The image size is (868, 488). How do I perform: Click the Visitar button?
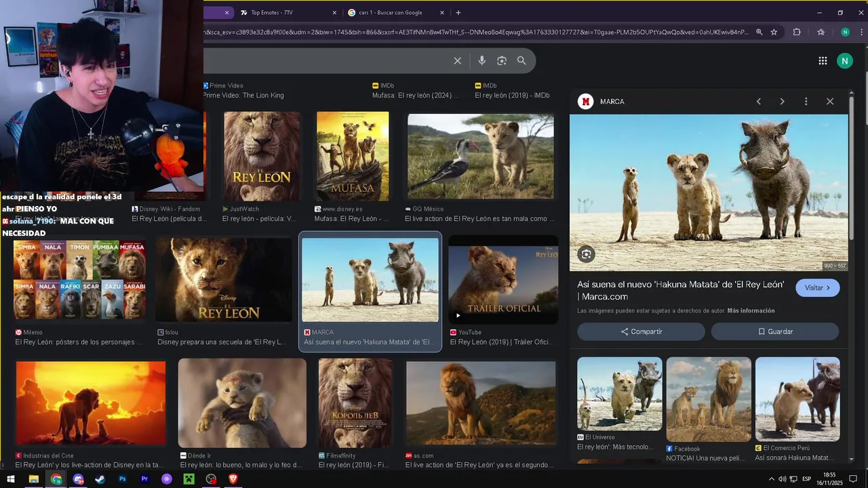[818, 288]
